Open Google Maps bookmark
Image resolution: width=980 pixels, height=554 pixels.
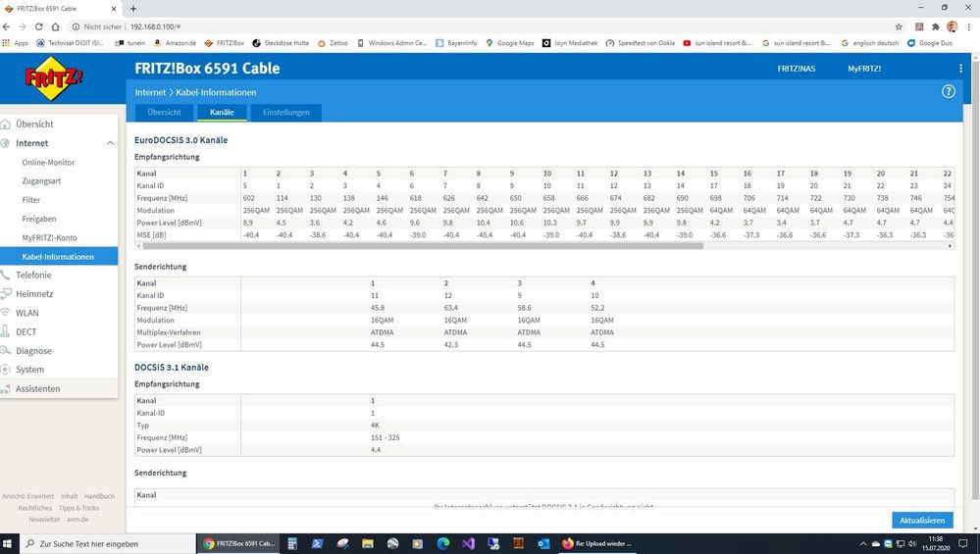coord(510,43)
